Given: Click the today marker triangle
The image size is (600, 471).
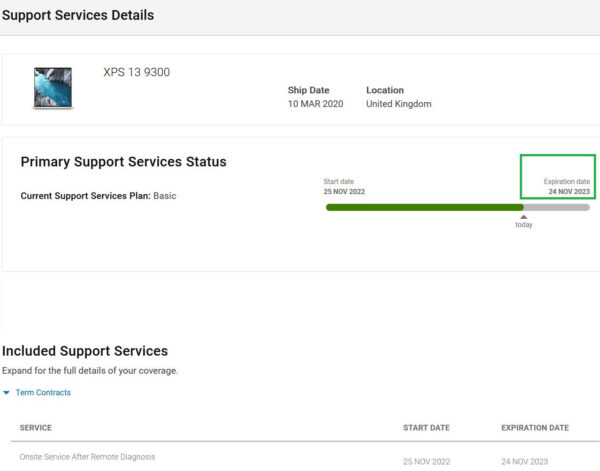Looking at the screenshot, I should tap(523, 217).
